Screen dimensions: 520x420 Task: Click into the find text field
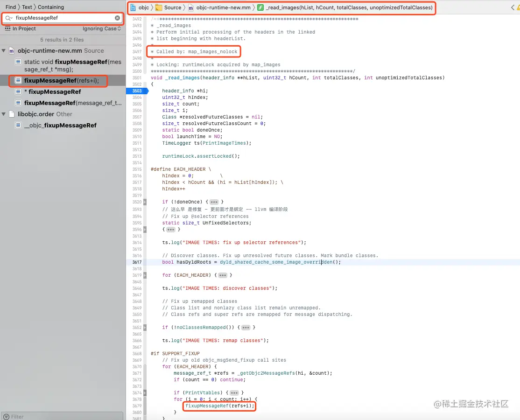coord(63,18)
